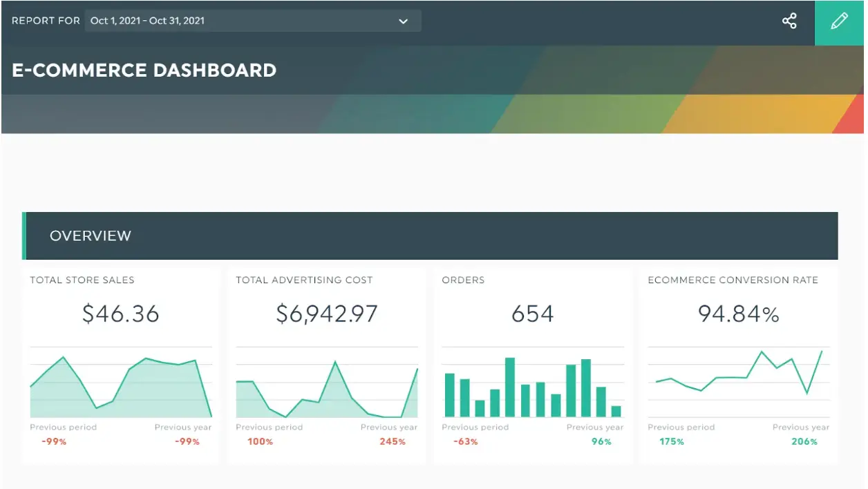Image resolution: width=868 pixels, height=489 pixels.
Task: Click the green accent bar beside Overview
Action: point(26,236)
